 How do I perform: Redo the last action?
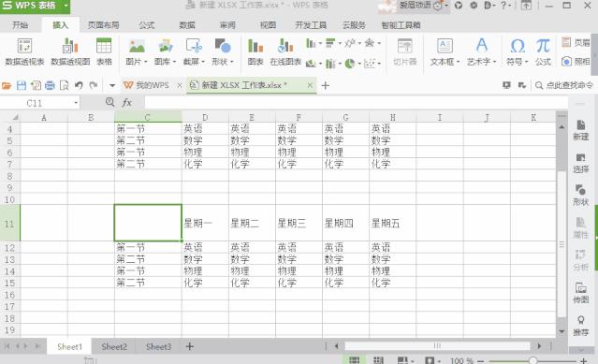(93, 85)
